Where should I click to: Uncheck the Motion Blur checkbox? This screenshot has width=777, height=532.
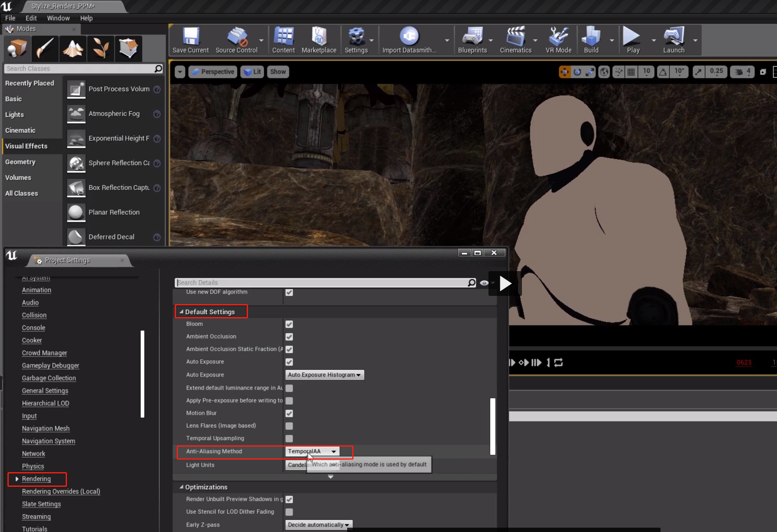coord(289,413)
